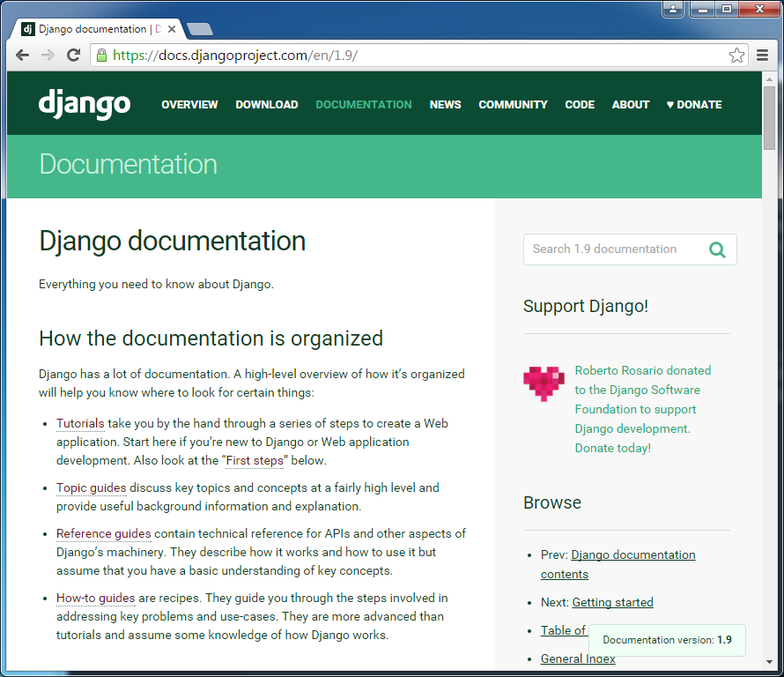Click the scrollbar up arrow

pos(769,79)
